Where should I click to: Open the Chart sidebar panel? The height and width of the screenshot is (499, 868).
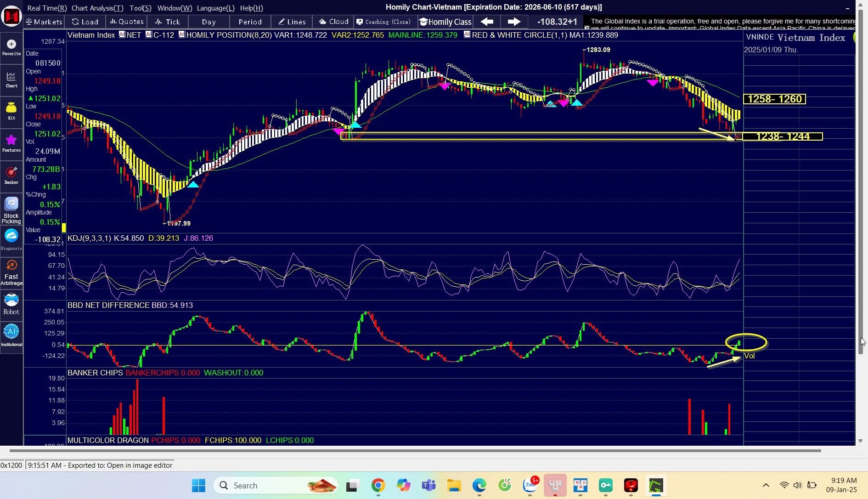11,79
